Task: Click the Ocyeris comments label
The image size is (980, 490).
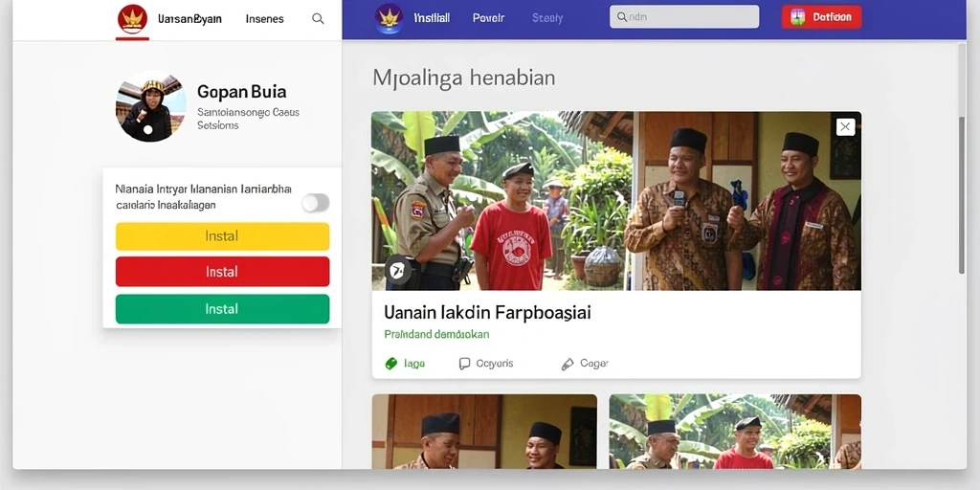Action: tap(495, 363)
